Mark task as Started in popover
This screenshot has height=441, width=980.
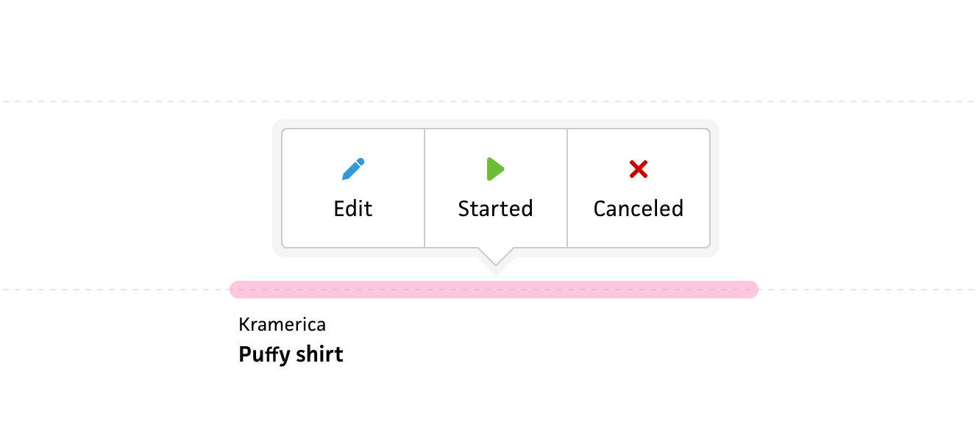point(495,188)
